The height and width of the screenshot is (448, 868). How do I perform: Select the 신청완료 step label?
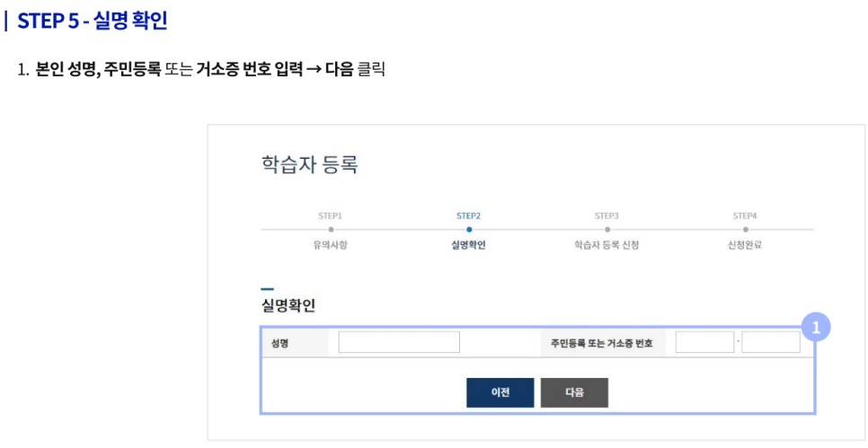pos(745,245)
